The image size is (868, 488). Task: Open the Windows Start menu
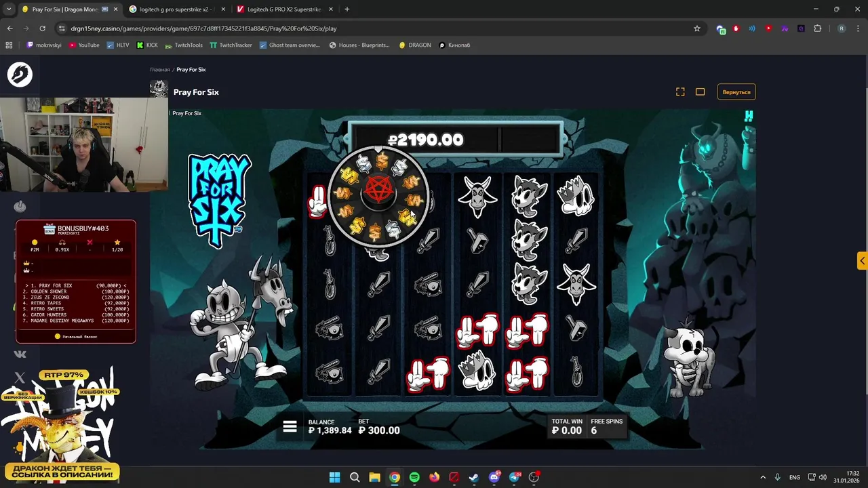click(335, 477)
